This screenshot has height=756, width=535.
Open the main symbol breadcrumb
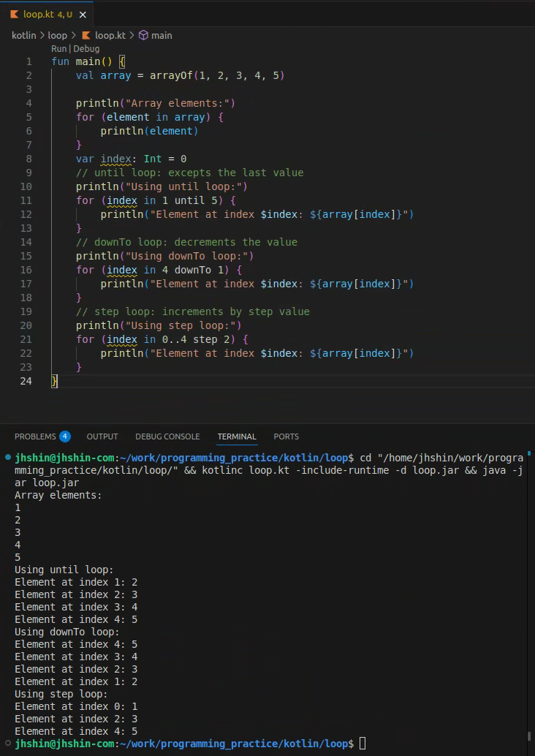point(162,35)
